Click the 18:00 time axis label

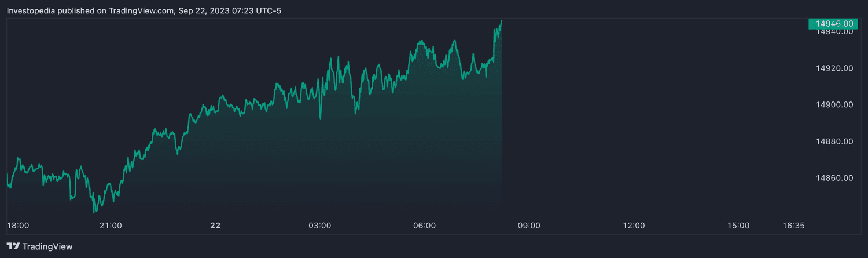pos(17,226)
